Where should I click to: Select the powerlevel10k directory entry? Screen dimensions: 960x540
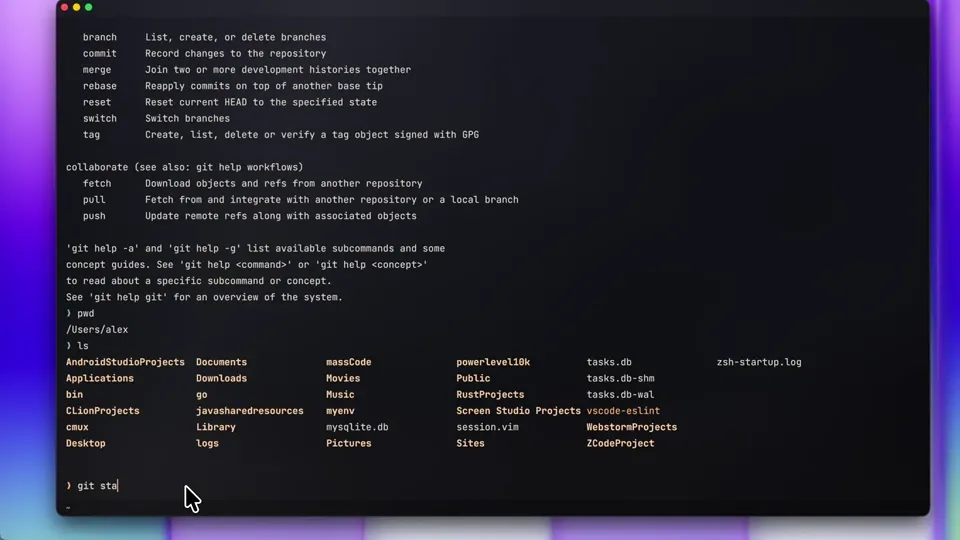point(493,362)
